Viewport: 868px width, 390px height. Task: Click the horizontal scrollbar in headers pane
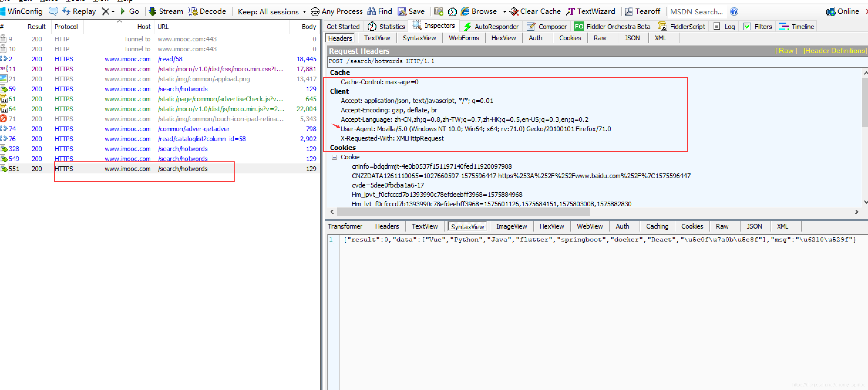(x=463, y=212)
